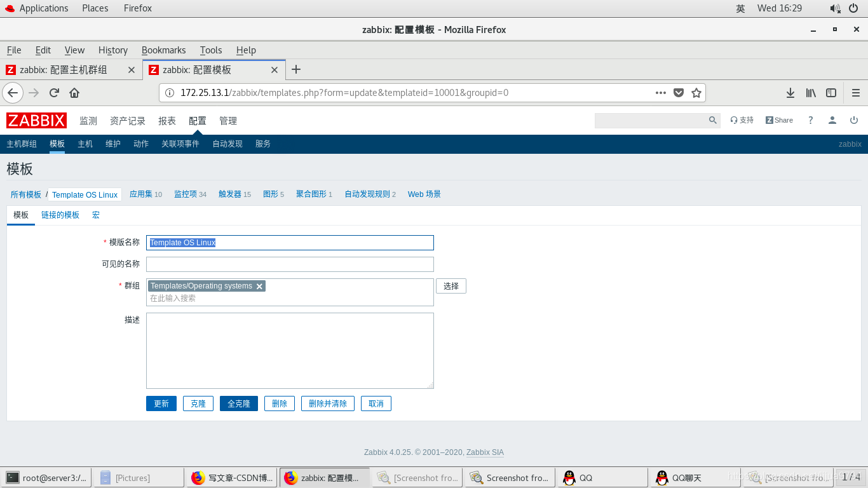Click the 模版名称 input field
Viewport: 868px width, 488px height.
point(290,243)
